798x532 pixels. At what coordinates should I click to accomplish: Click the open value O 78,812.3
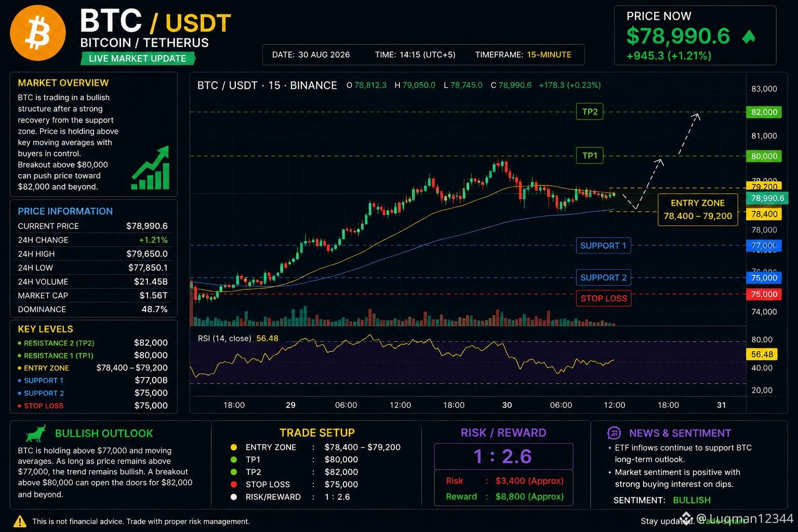[x=366, y=85]
